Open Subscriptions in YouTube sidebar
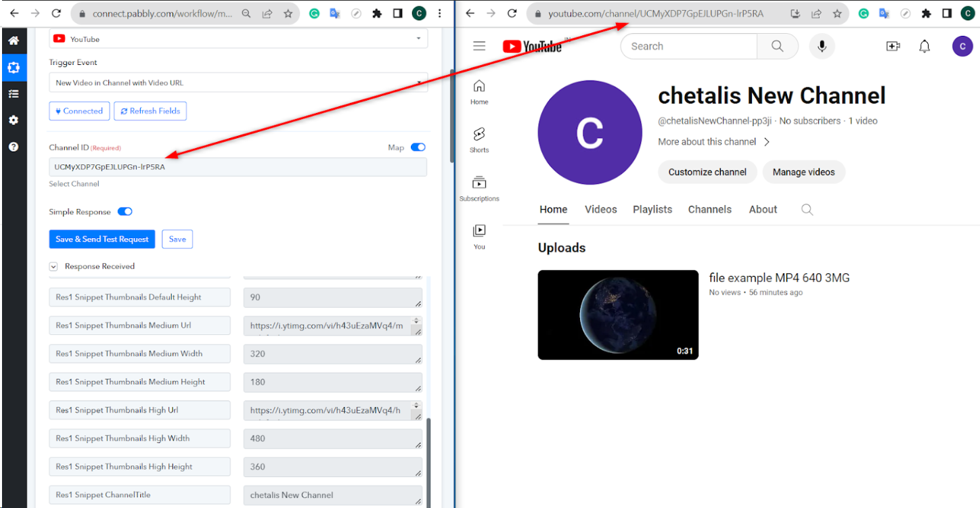 [x=479, y=188]
